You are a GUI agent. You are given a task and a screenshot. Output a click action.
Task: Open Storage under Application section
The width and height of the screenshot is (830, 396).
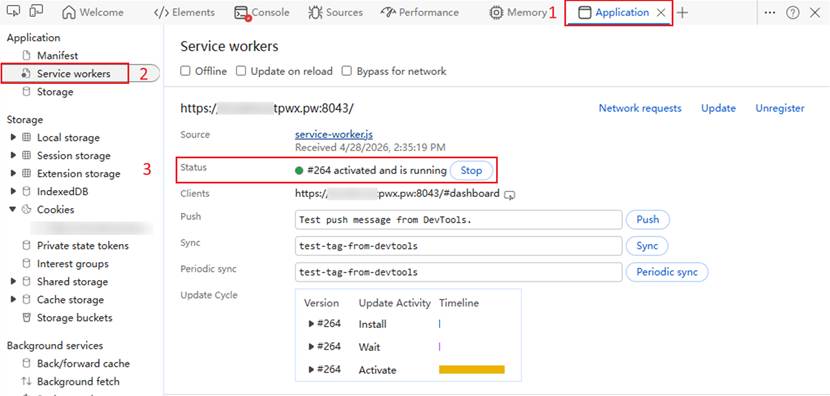coord(55,92)
